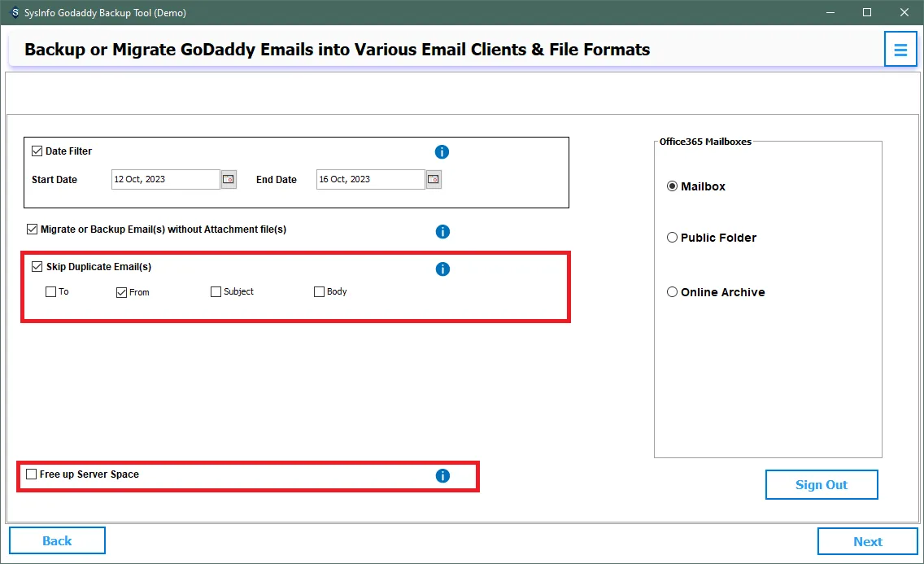The image size is (924, 564).
Task: Click info icon for Migrate without Attachment
Action: (442, 232)
